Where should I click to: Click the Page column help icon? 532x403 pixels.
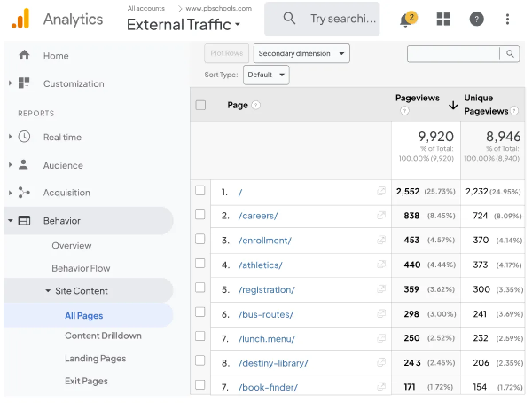pos(256,105)
